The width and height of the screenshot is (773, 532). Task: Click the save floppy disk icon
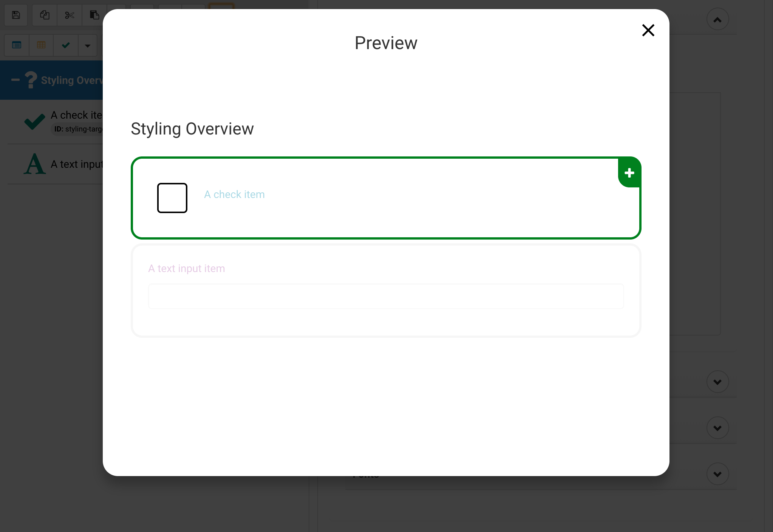pyautogui.click(x=16, y=15)
